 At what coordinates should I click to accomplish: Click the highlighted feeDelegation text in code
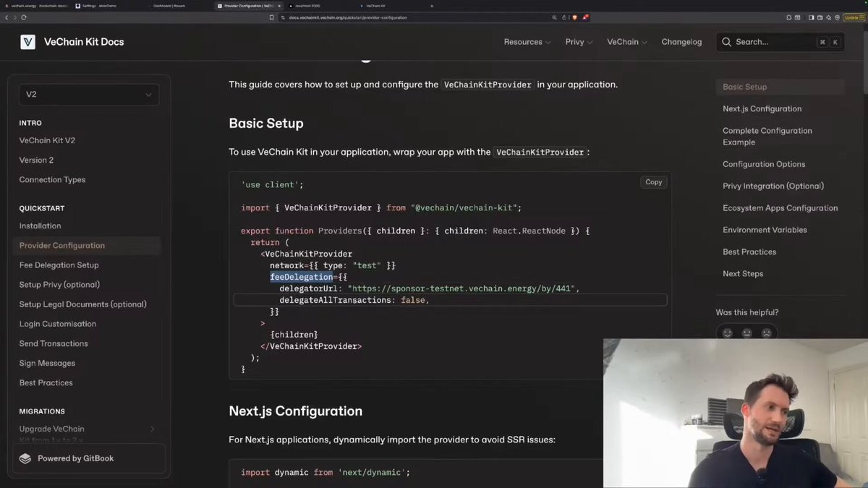(x=302, y=277)
